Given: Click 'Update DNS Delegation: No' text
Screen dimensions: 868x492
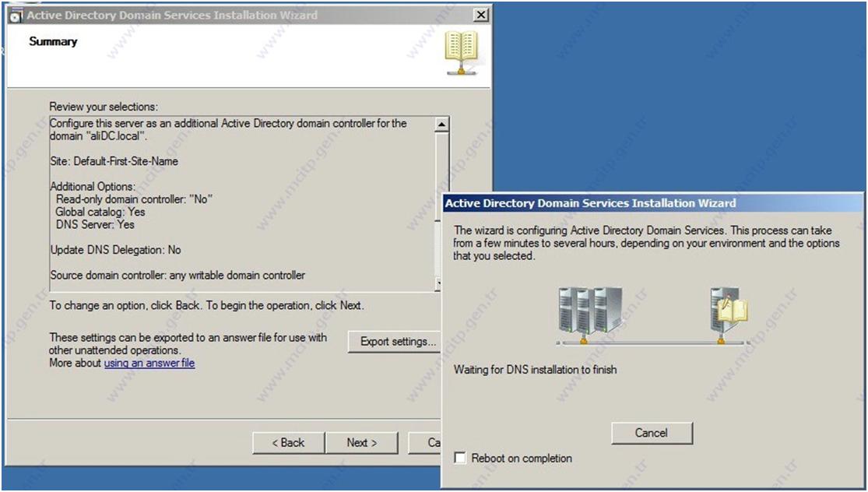Looking at the screenshot, I should tap(116, 250).
